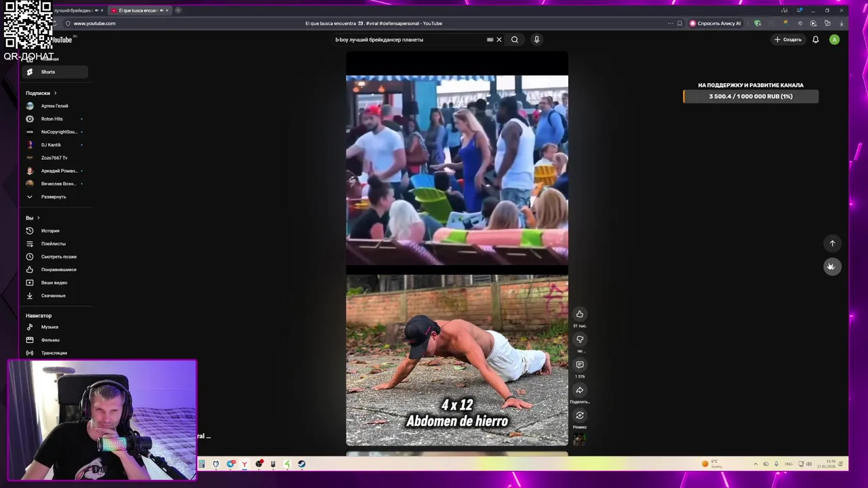Open the address bar three-dots menu
The image size is (868, 488).
(670, 23)
